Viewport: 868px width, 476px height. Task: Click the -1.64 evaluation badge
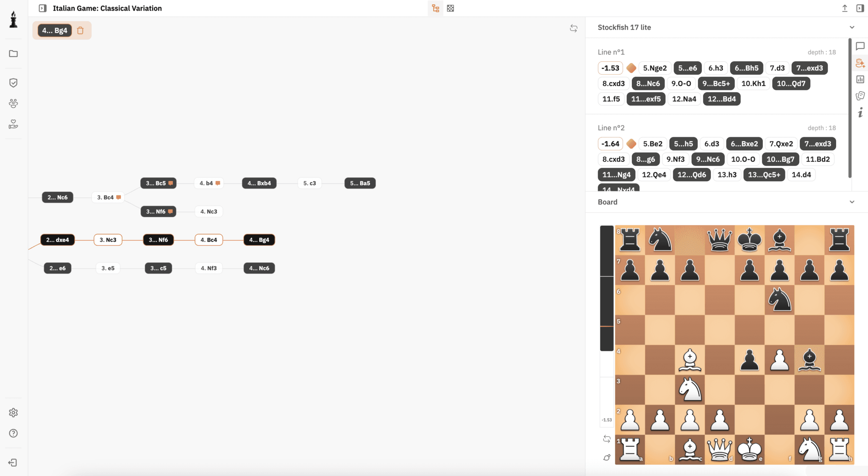610,144
